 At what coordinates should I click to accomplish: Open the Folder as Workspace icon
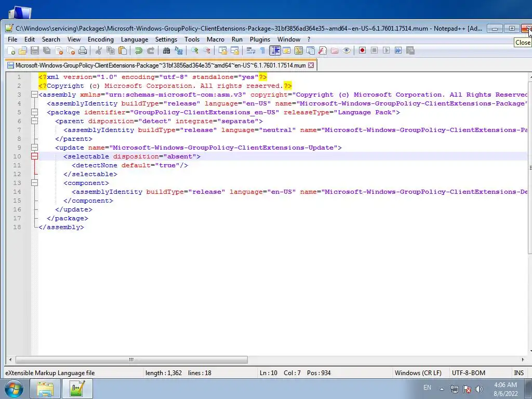click(335, 51)
